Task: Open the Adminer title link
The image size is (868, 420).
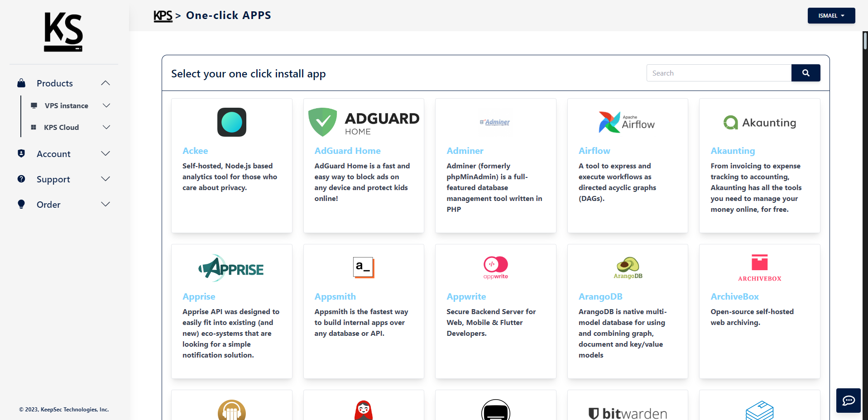Action: 465,151
